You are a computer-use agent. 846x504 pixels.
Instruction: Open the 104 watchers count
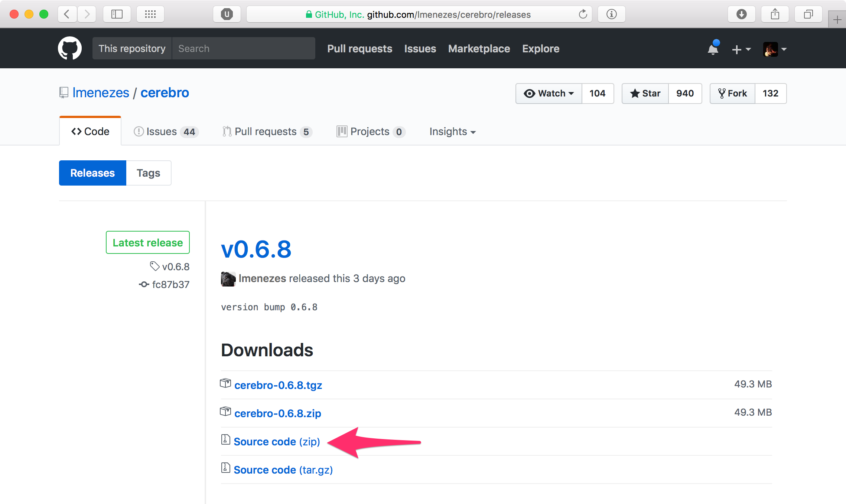pyautogui.click(x=598, y=94)
